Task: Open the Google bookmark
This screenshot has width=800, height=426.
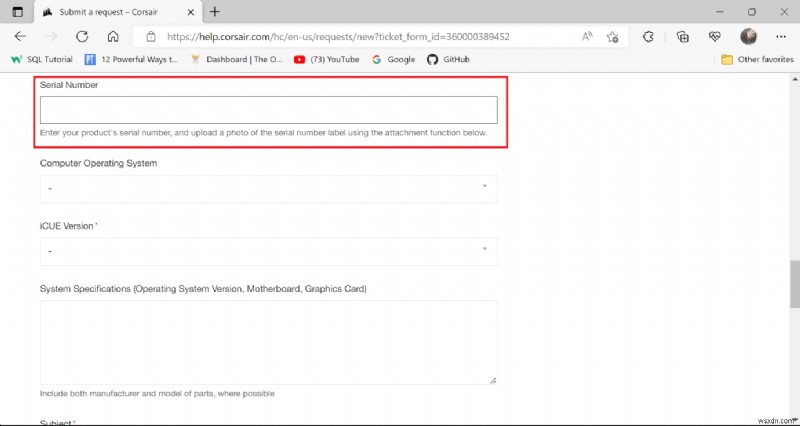Action: (393, 60)
